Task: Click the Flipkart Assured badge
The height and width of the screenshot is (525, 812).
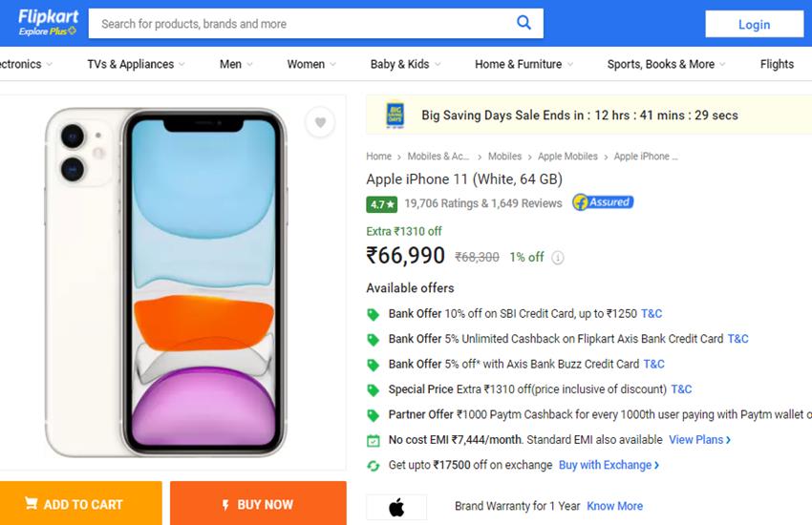Action: pyautogui.click(x=603, y=202)
